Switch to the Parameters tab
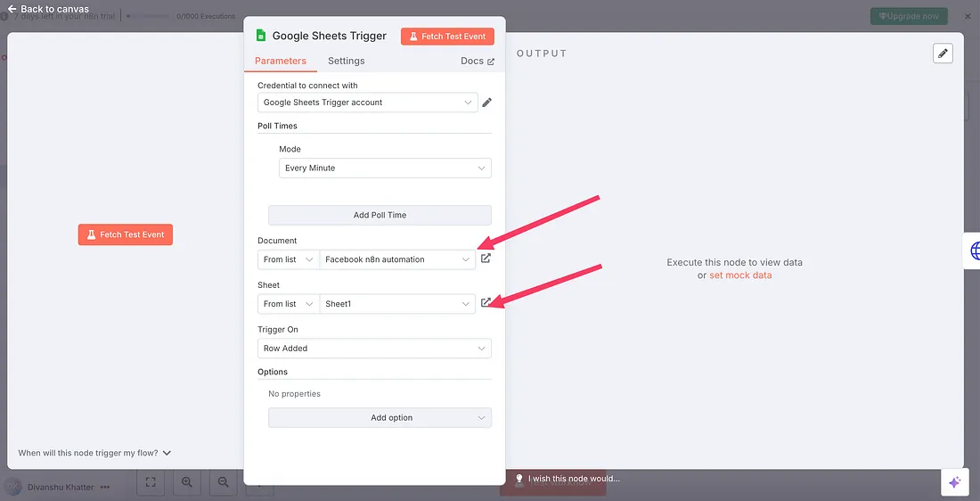The image size is (980, 501). tap(281, 61)
